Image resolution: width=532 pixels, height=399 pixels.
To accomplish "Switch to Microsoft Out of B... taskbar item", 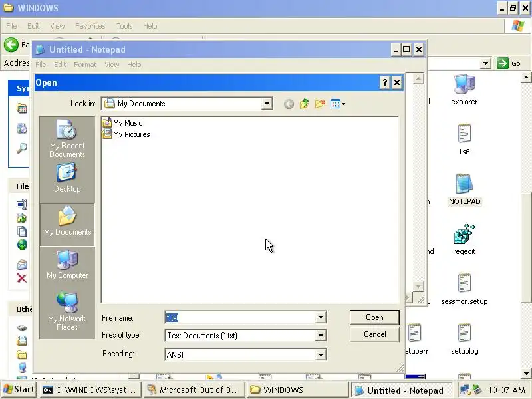I will pos(194,390).
